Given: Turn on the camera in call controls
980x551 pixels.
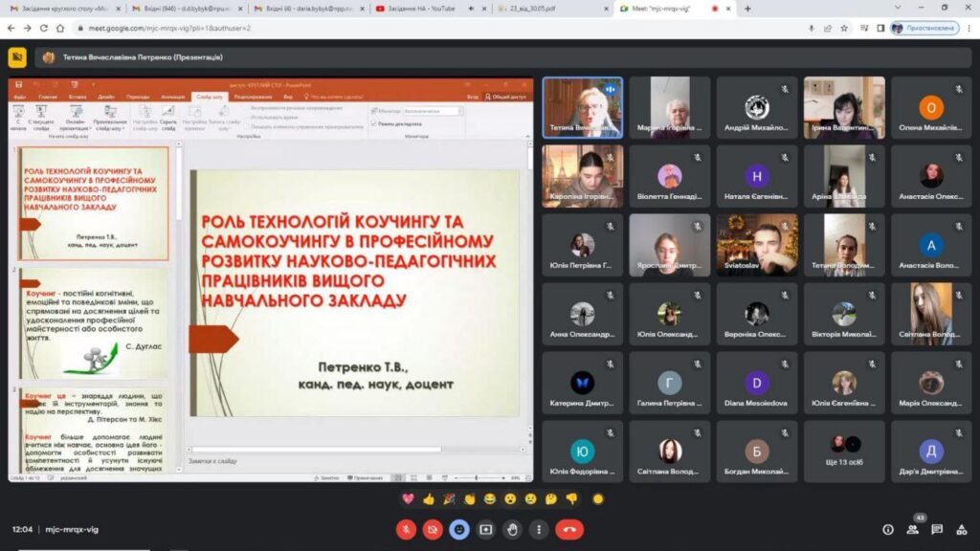Looking at the screenshot, I should click(434, 529).
